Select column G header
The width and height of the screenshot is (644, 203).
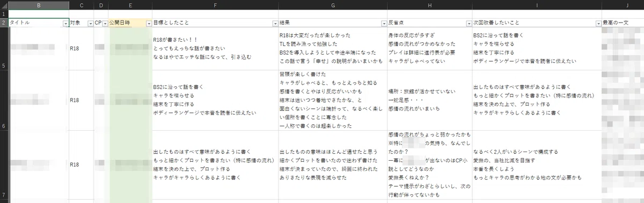(x=333, y=5)
